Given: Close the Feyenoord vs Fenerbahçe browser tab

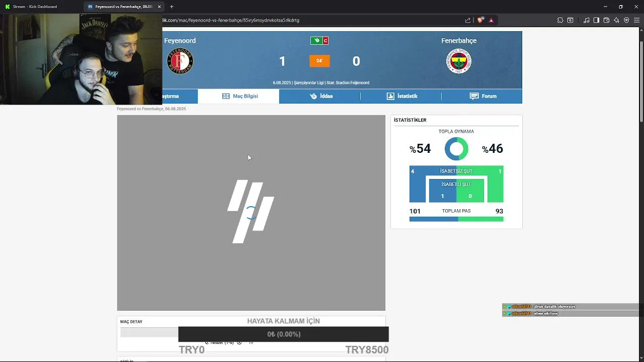Looking at the screenshot, I should pos(159,7).
